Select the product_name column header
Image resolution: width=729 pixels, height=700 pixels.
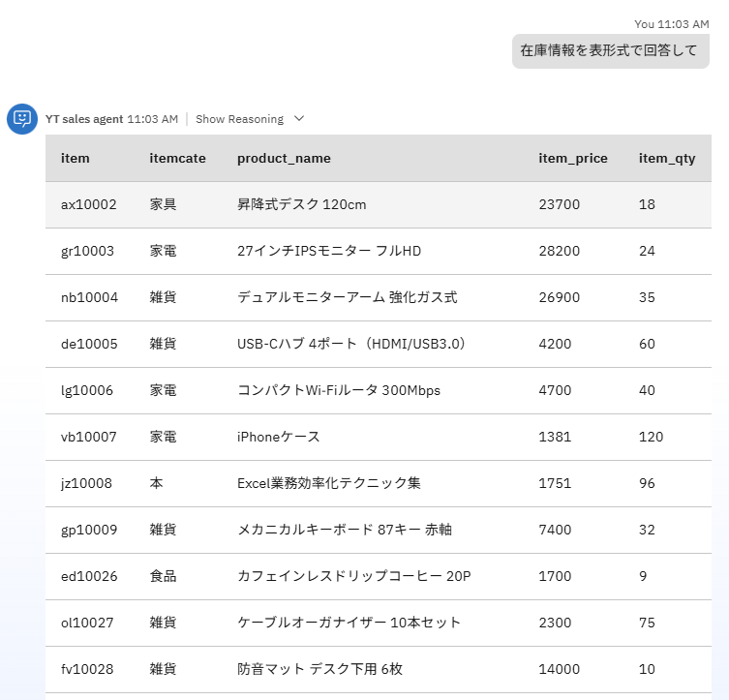coord(284,159)
